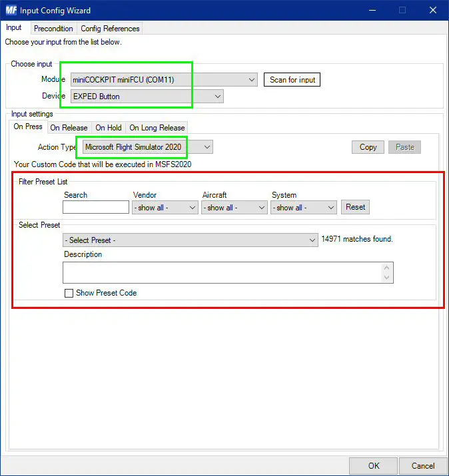Click the Paste button
Screen dimensions: 449x476
coord(404,147)
